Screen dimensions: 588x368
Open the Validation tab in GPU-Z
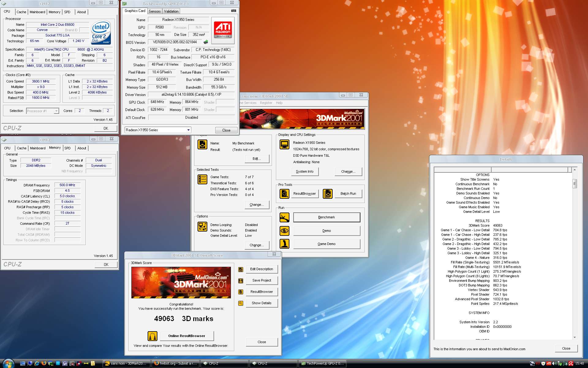(171, 11)
